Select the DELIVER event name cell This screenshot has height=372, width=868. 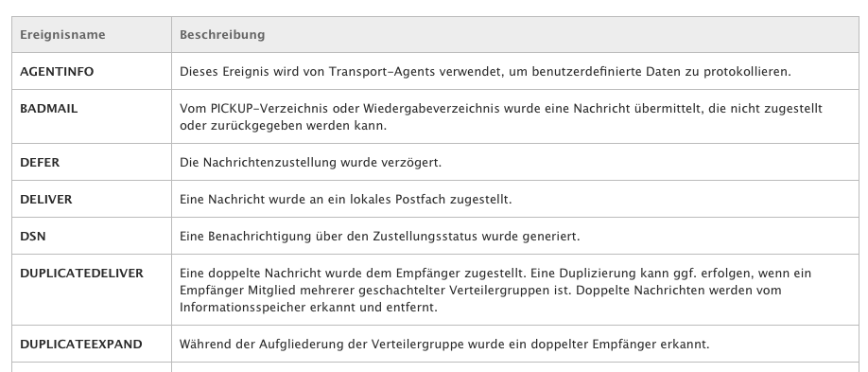click(92, 199)
